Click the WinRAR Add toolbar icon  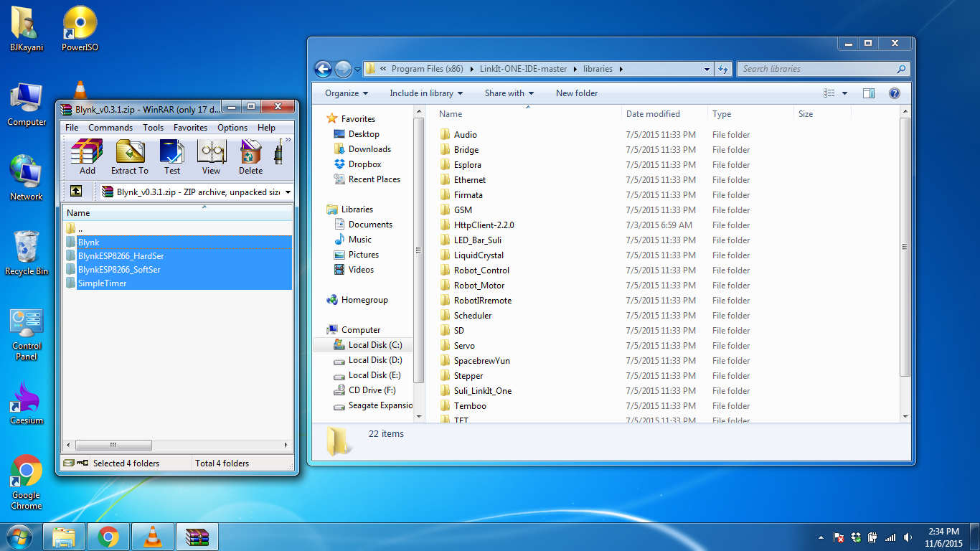[87, 156]
